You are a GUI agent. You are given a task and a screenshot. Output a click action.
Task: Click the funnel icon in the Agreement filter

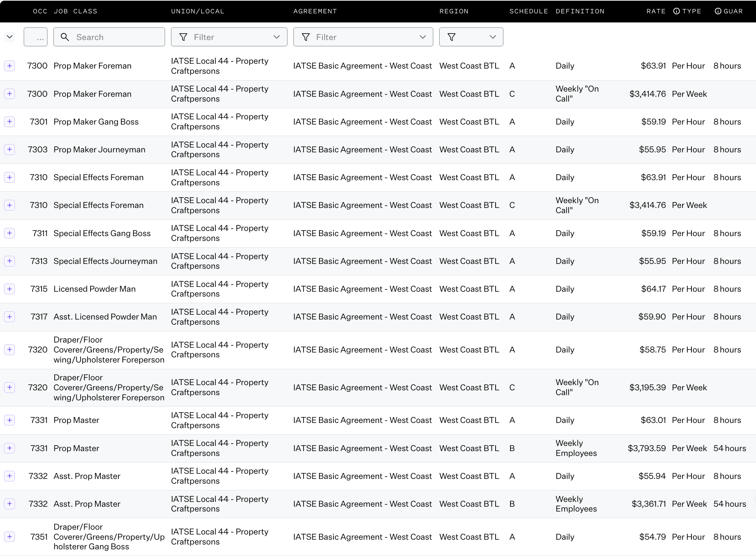(306, 37)
